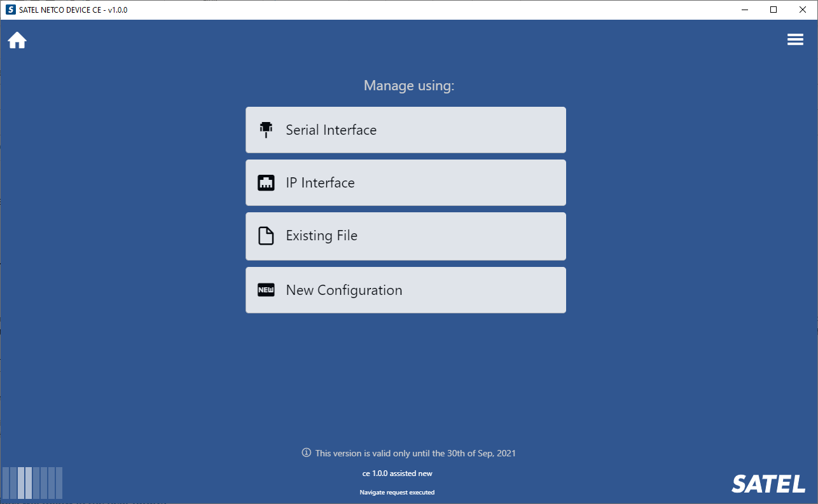
Task: Click the 'Manage using:' heading
Action: coord(409,85)
